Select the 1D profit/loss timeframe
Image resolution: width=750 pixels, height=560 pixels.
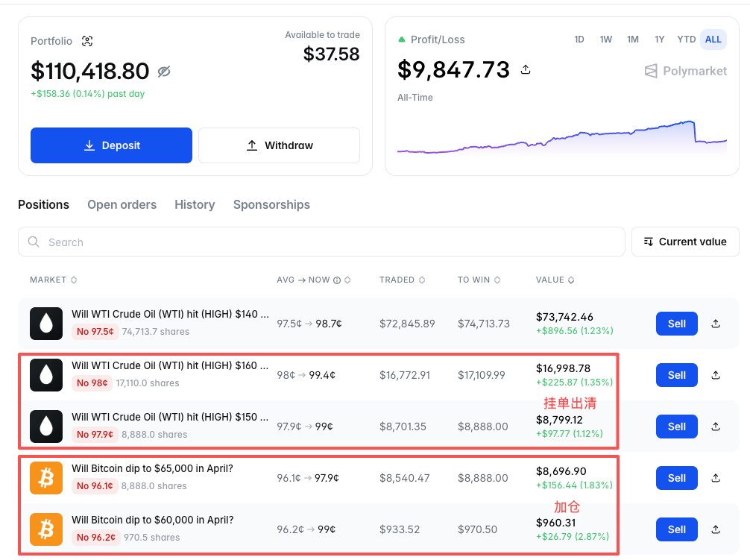579,40
